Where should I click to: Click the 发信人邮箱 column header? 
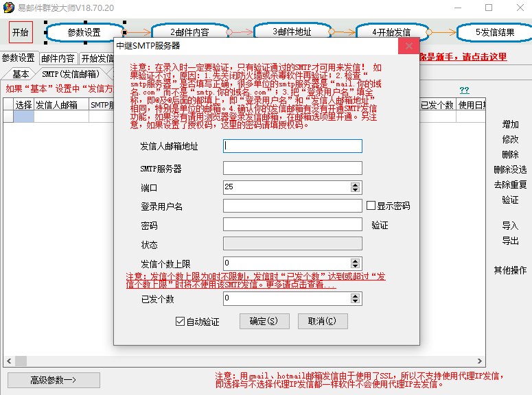click(61, 105)
